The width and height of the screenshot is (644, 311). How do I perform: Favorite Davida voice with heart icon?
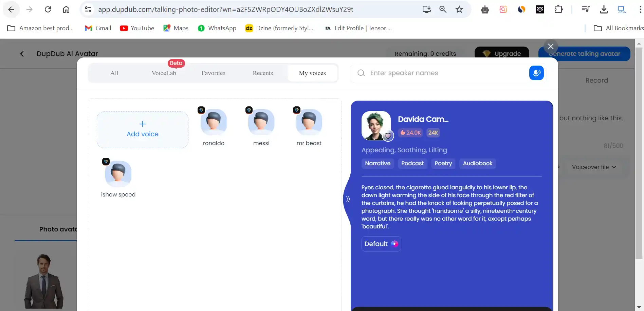(x=388, y=136)
